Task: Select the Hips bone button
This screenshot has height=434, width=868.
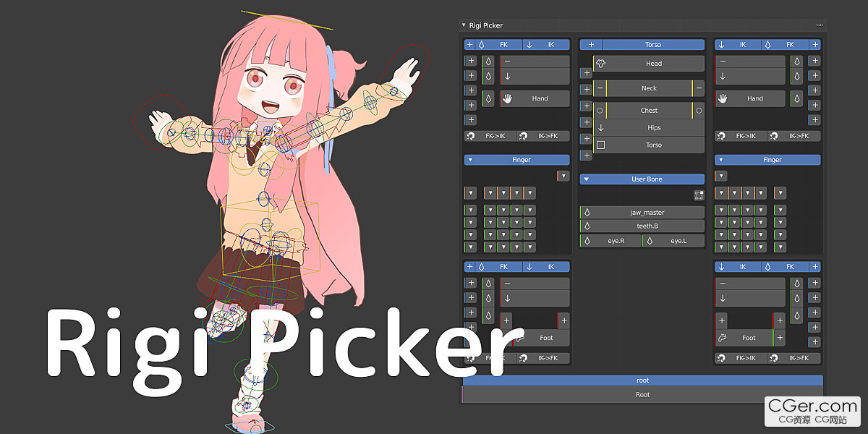Action: 650,127
